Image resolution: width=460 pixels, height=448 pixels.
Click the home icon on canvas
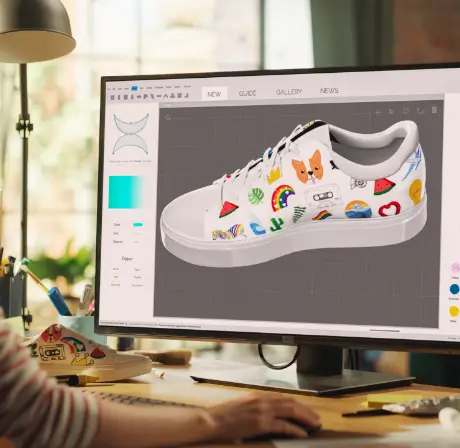pos(168,117)
